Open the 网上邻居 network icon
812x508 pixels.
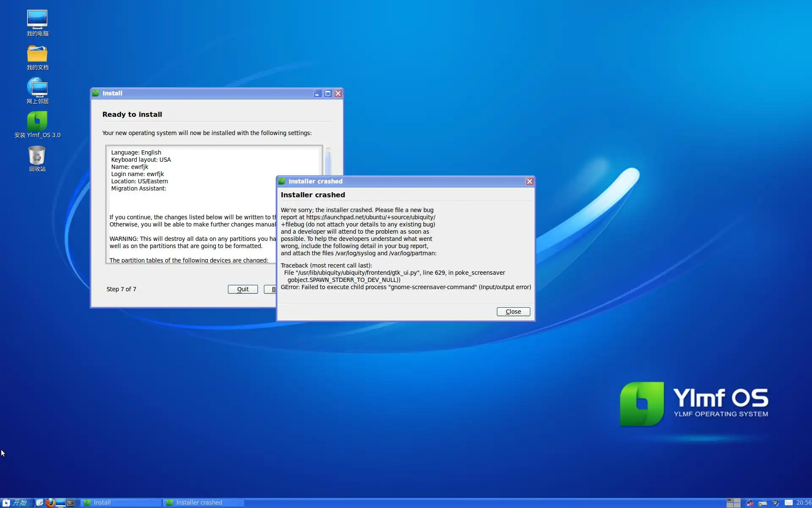point(37,88)
